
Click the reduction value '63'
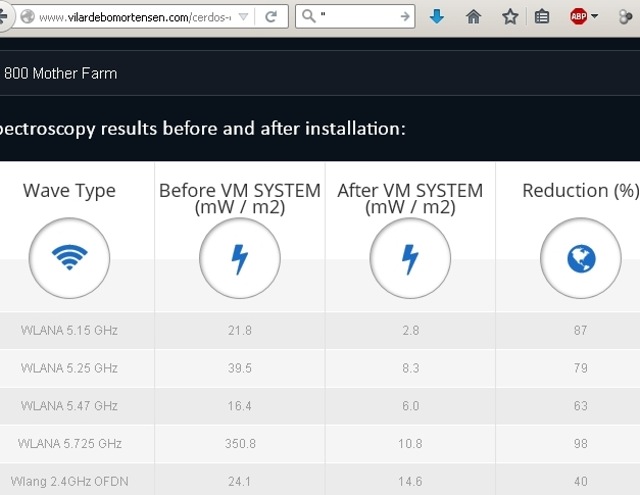[x=580, y=406]
